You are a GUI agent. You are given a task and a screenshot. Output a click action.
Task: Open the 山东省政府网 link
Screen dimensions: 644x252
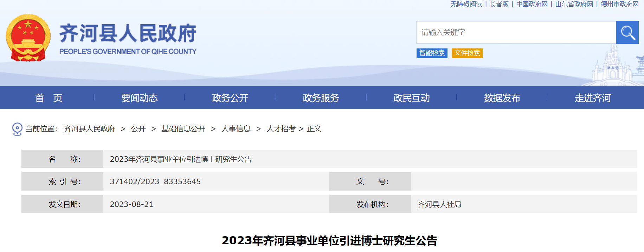[574, 4]
